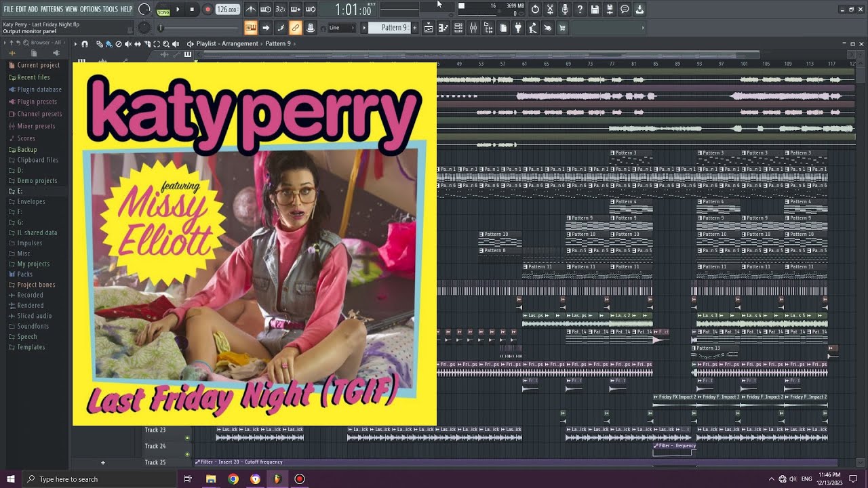The width and height of the screenshot is (868, 488).
Task: Open the Channel rack icon
Action: [x=458, y=28]
